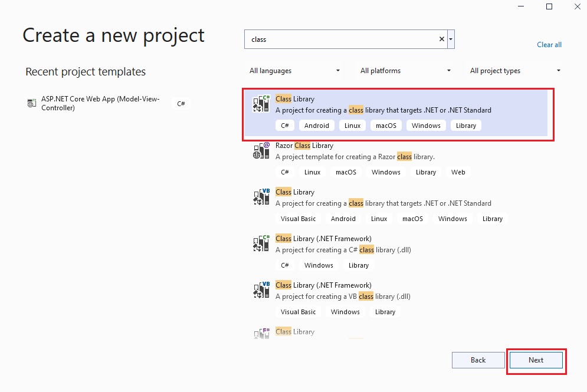Click the C# tag beside the recent template
The image size is (587, 392).
click(181, 104)
